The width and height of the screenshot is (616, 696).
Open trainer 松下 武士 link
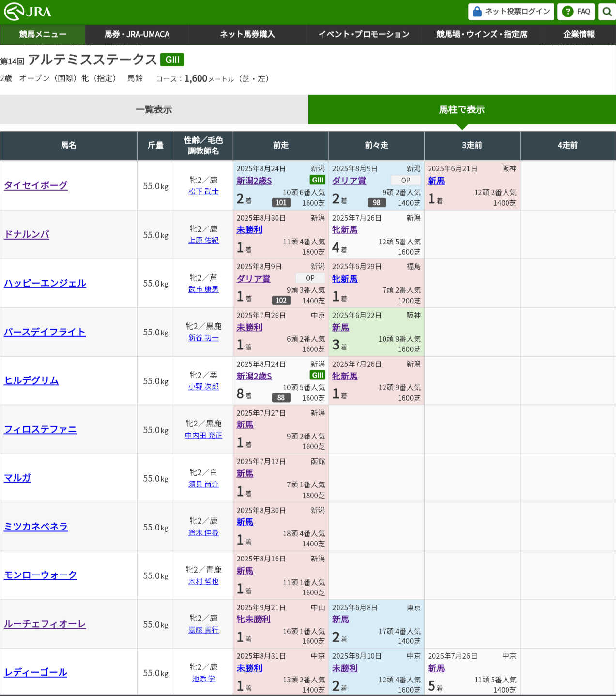coord(203,192)
